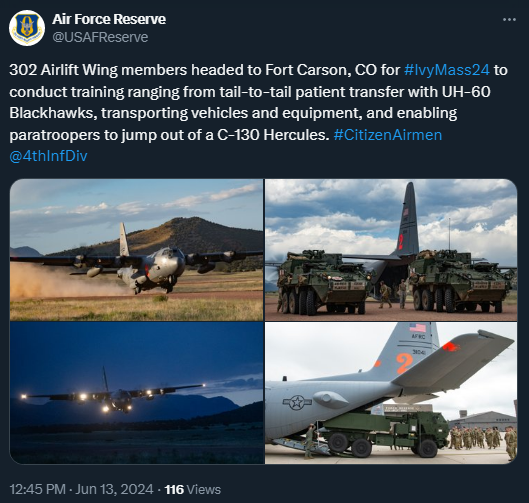This screenshot has width=529, height=503.
Task: Enlarge the photo of two Stryker vehicles
Action: 391,250
